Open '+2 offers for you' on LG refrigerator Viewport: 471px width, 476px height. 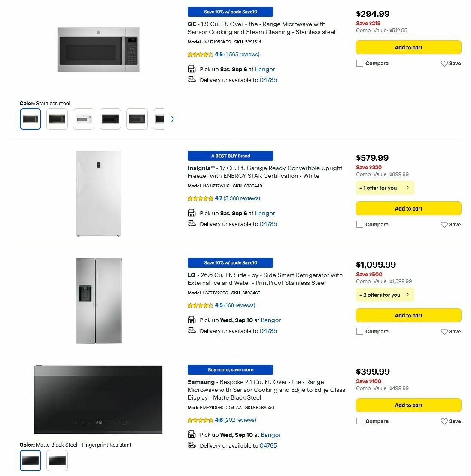pos(384,295)
